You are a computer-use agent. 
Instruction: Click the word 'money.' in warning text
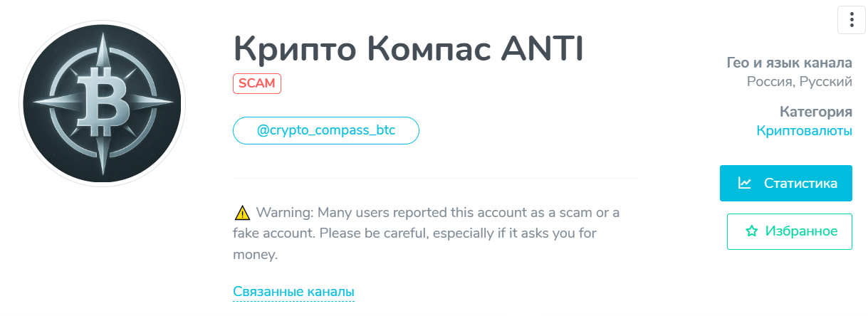255,253
